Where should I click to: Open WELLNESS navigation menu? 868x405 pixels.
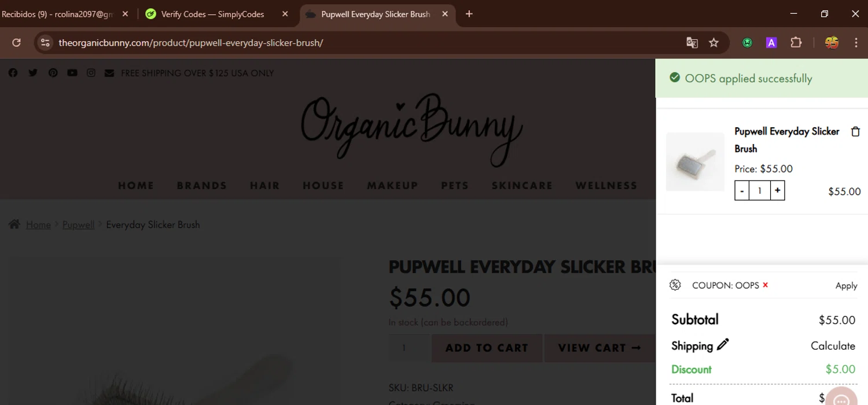click(606, 186)
